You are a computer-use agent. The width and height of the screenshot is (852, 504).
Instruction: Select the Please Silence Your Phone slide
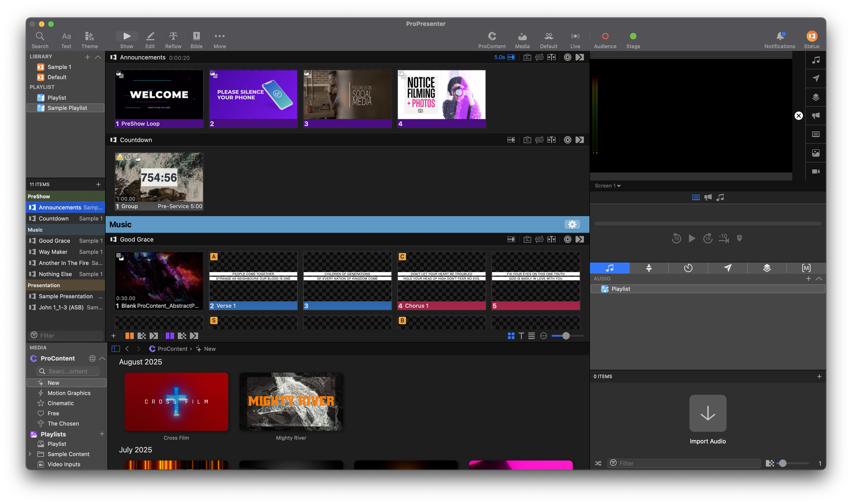(253, 99)
